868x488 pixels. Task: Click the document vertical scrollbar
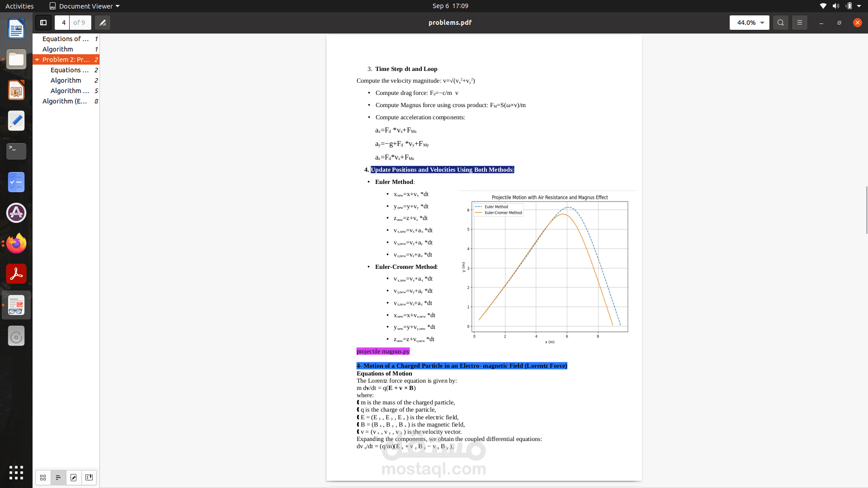(x=866, y=210)
